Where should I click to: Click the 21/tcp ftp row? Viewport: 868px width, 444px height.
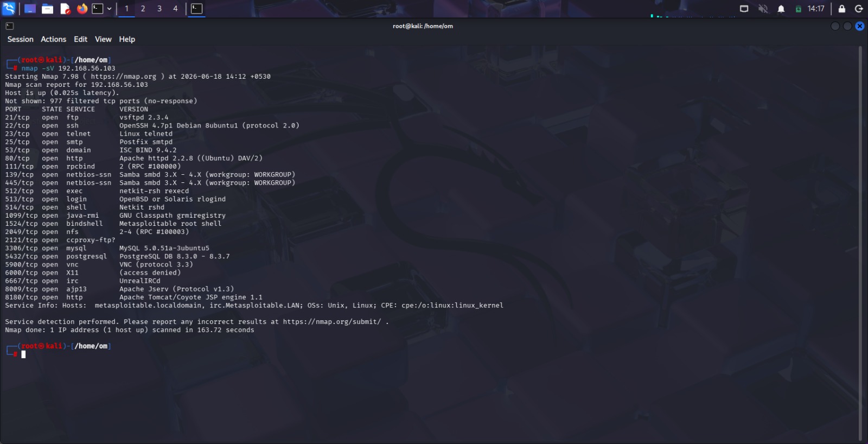(87, 117)
